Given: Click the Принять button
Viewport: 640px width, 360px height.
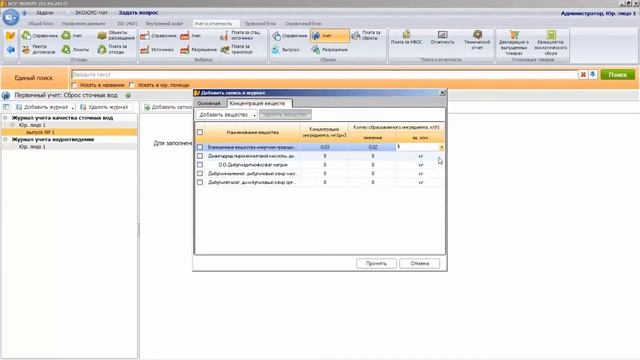Looking at the screenshot, I should (x=376, y=263).
